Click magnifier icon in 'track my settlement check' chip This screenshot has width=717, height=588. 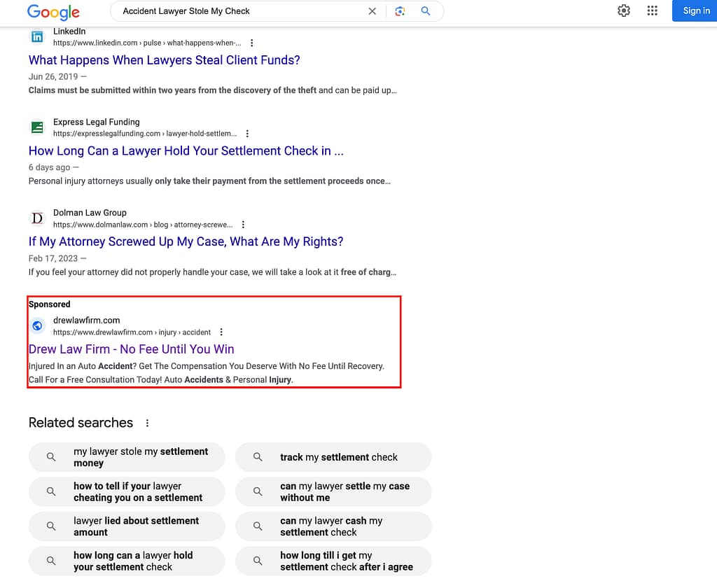coord(258,457)
